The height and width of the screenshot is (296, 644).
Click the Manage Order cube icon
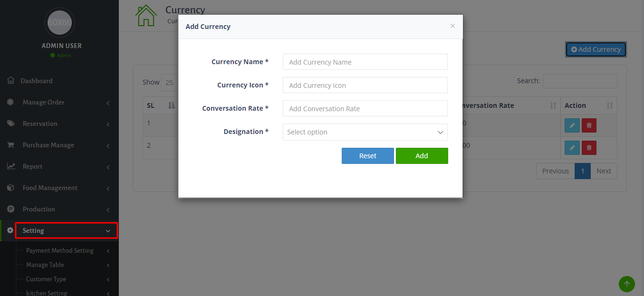coord(10,102)
